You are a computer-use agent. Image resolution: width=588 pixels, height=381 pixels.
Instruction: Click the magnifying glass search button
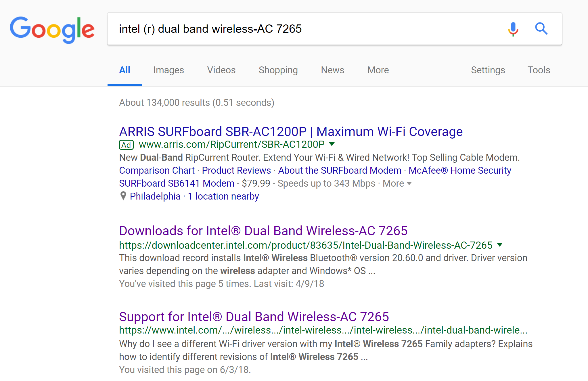pyautogui.click(x=541, y=29)
